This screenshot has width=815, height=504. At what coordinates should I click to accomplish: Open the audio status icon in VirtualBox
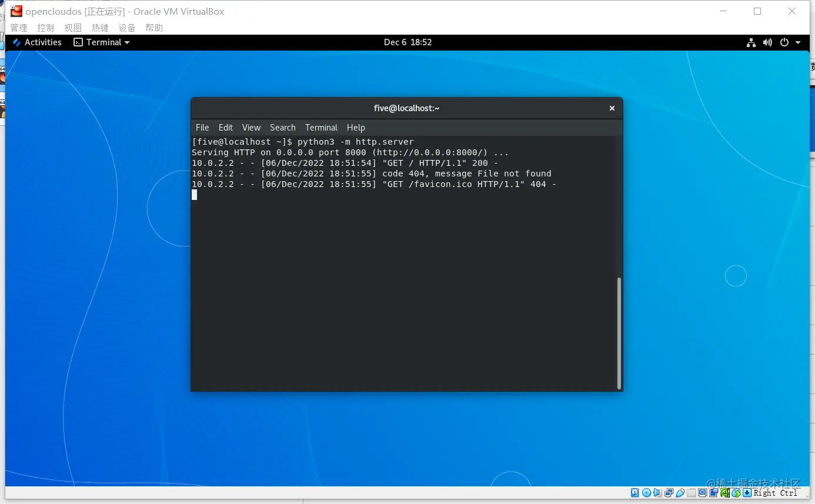click(658, 493)
